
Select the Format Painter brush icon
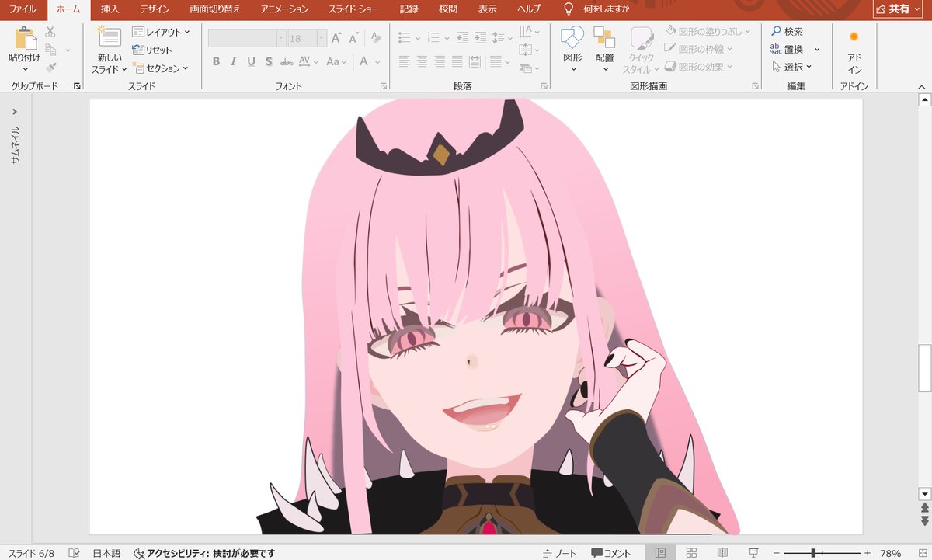coord(50,68)
